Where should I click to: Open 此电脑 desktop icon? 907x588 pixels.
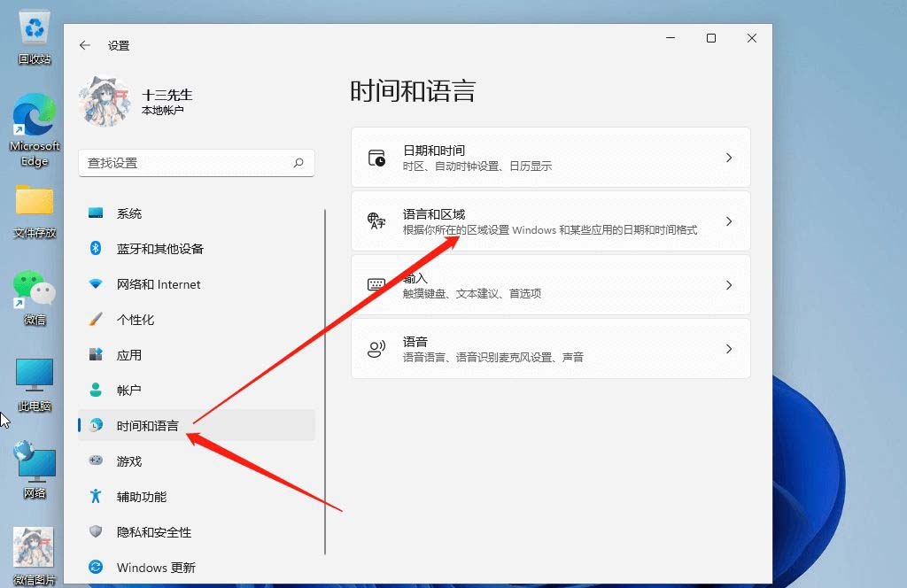[35, 385]
